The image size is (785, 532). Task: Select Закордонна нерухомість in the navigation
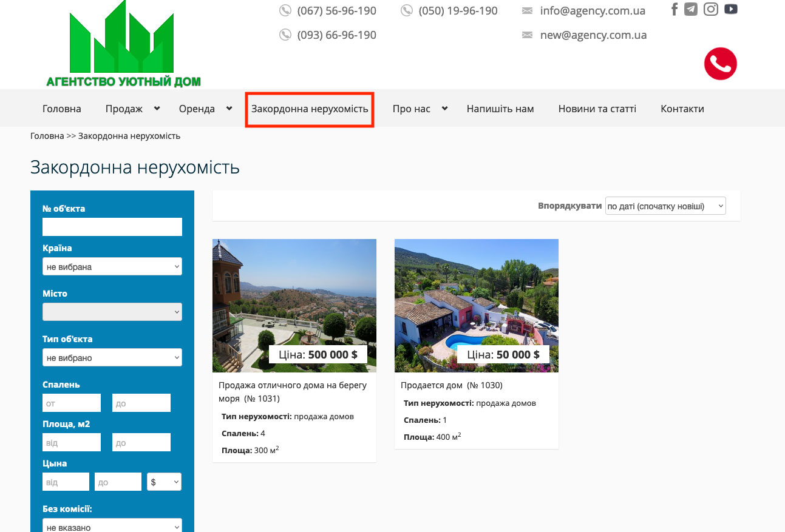pyautogui.click(x=310, y=109)
